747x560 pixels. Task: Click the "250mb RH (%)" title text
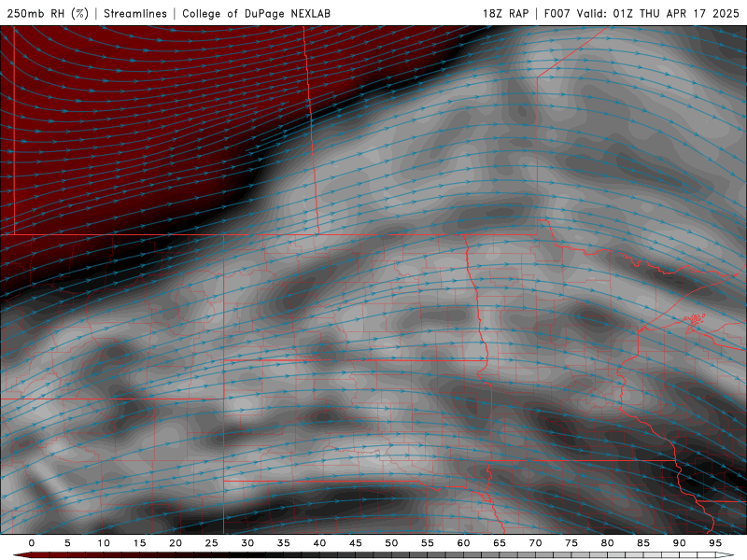click(x=48, y=13)
